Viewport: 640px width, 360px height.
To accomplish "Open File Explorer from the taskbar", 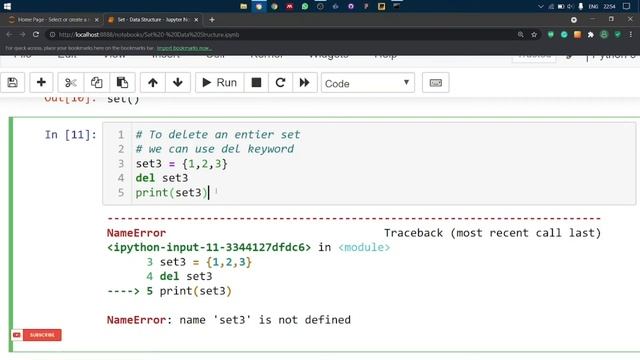I will 244,6.
